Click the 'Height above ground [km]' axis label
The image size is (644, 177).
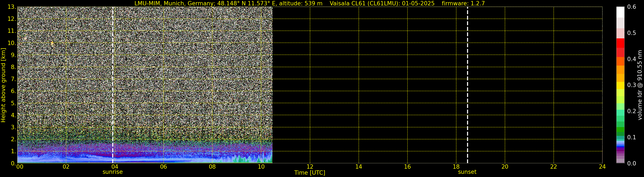click(3, 85)
